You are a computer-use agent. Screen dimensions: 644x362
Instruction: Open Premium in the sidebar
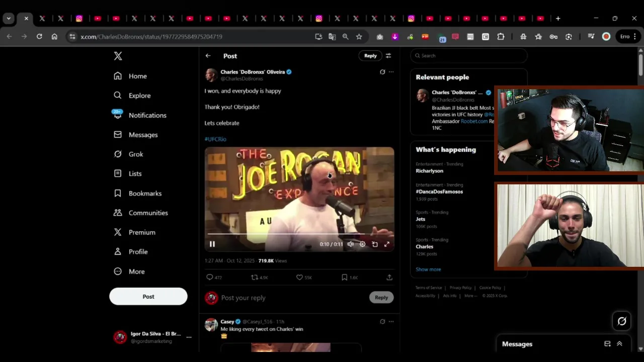click(x=134, y=232)
